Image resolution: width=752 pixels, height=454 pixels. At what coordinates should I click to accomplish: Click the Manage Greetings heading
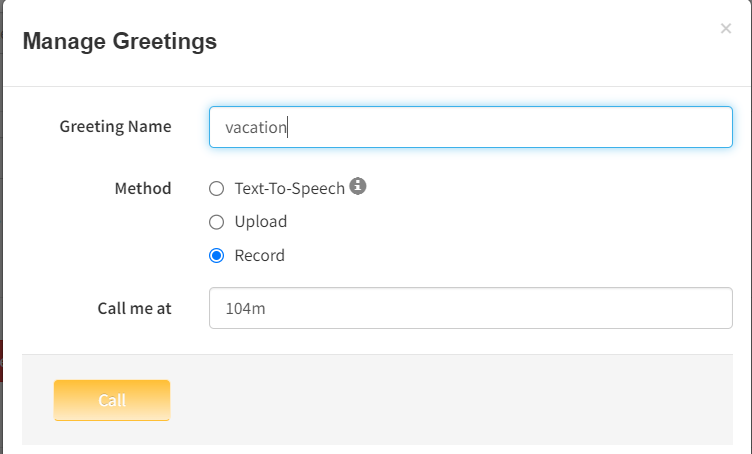[x=119, y=42]
